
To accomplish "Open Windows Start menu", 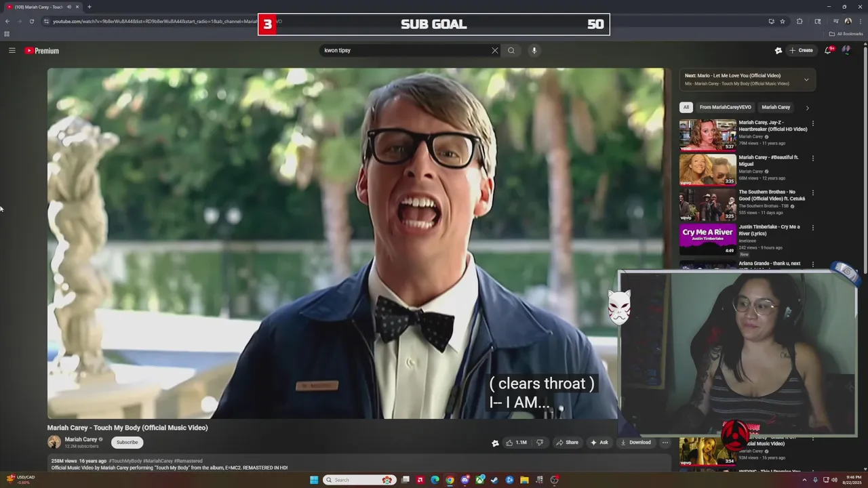I will click(x=314, y=480).
